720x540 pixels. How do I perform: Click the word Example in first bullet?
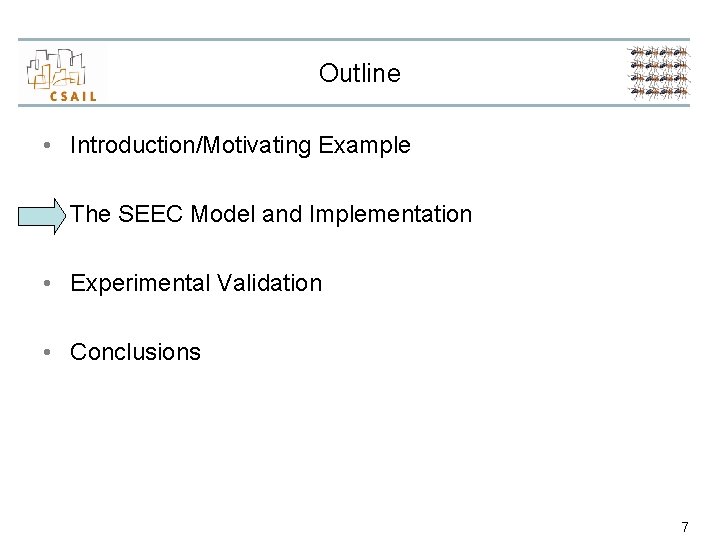click(x=365, y=146)
